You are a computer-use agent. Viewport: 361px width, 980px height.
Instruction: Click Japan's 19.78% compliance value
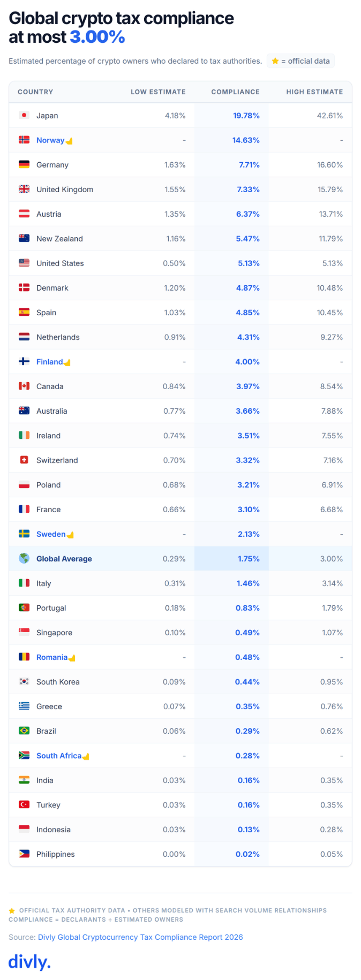pos(246,115)
